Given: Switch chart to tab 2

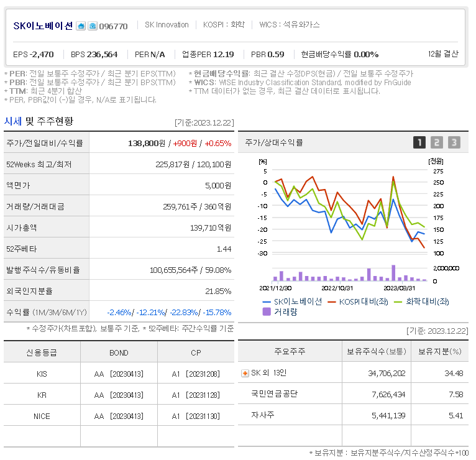Looking at the screenshot, I should 436,142.
